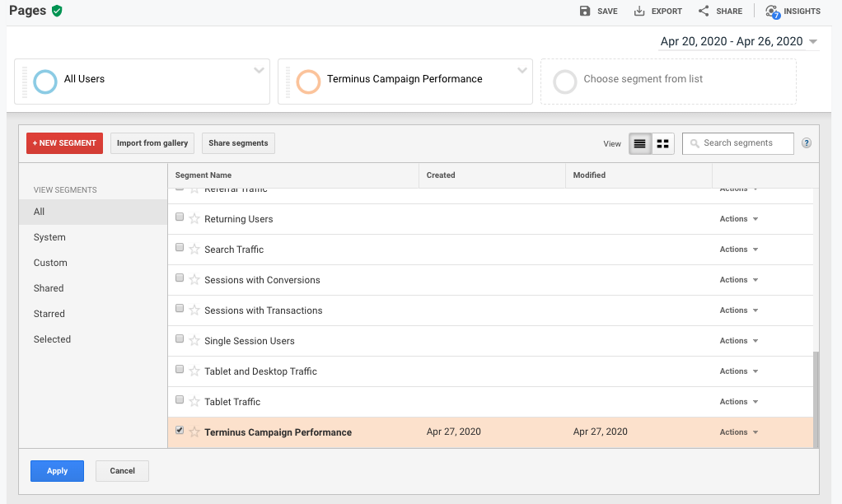The width and height of the screenshot is (842, 504).
Task: Star the Single Session Users segment
Action: coord(194,341)
